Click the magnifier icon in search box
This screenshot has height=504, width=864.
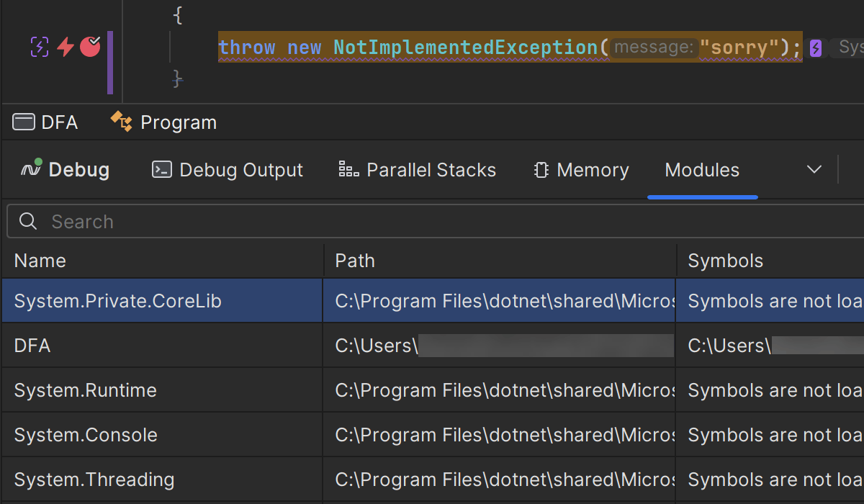point(28,222)
